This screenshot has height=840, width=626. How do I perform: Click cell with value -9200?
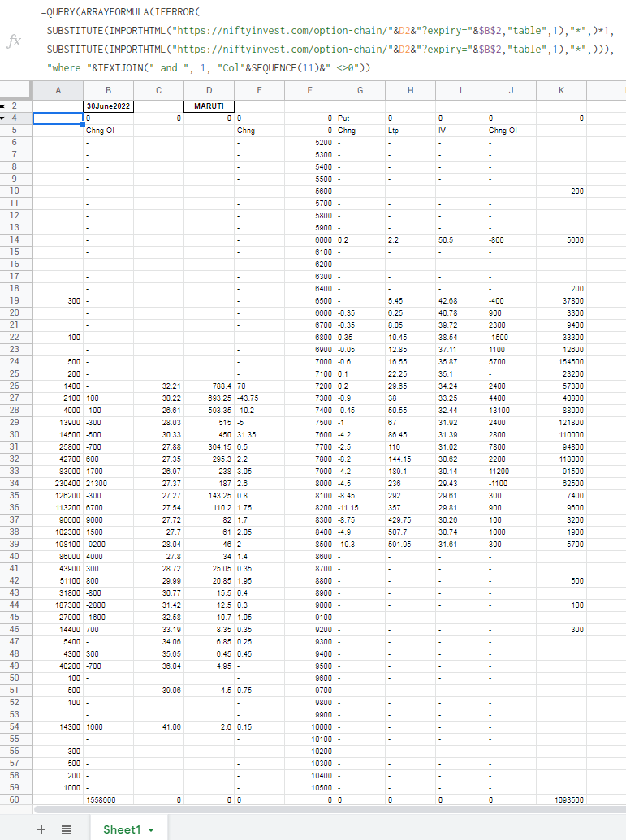pos(108,545)
